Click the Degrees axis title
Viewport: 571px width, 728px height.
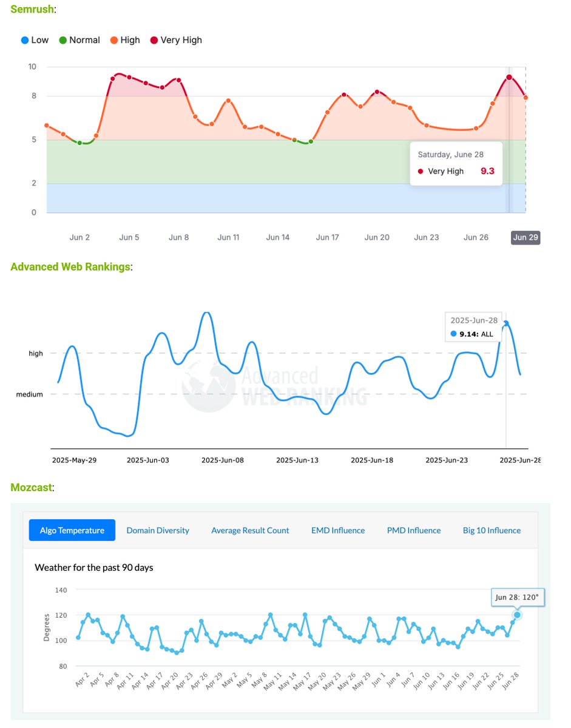pyautogui.click(x=47, y=628)
